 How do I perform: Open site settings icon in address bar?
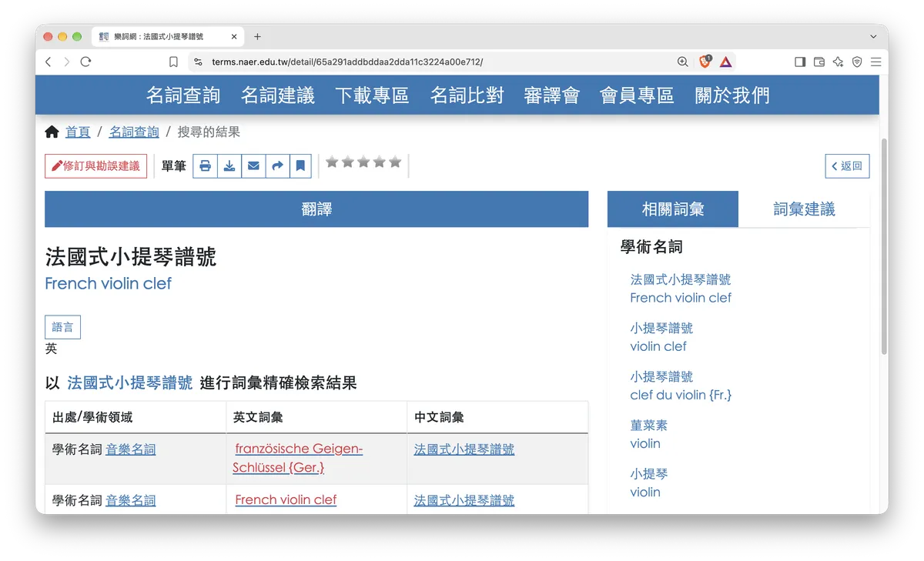click(198, 62)
